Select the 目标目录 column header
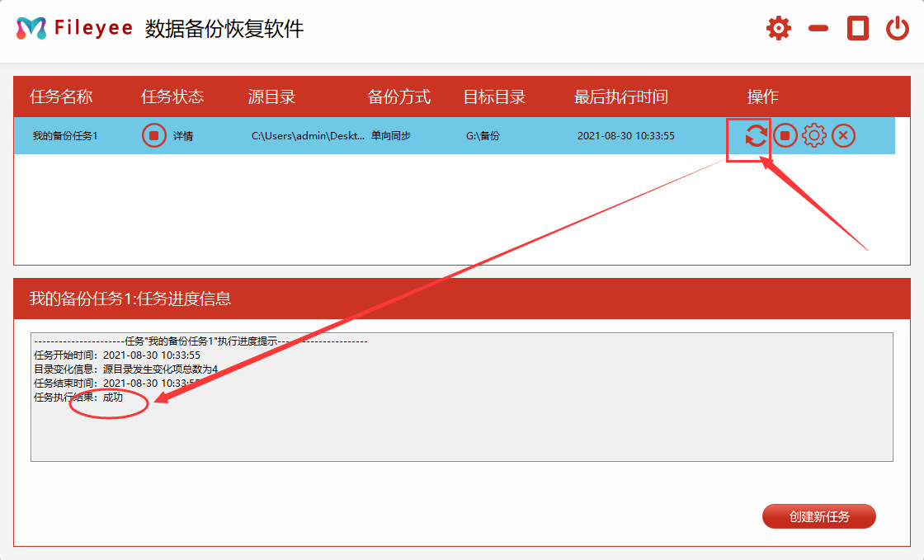 (494, 97)
